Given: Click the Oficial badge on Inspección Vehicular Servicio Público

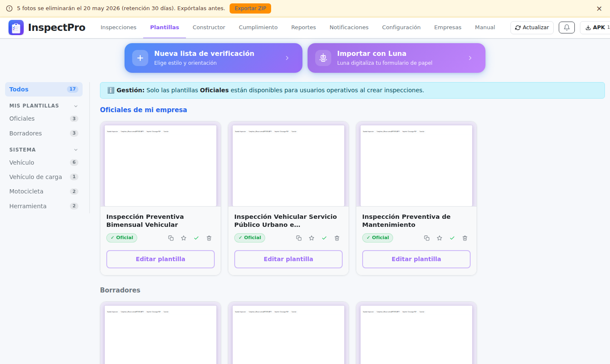Looking at the screenshot, I should pos(250,238).
